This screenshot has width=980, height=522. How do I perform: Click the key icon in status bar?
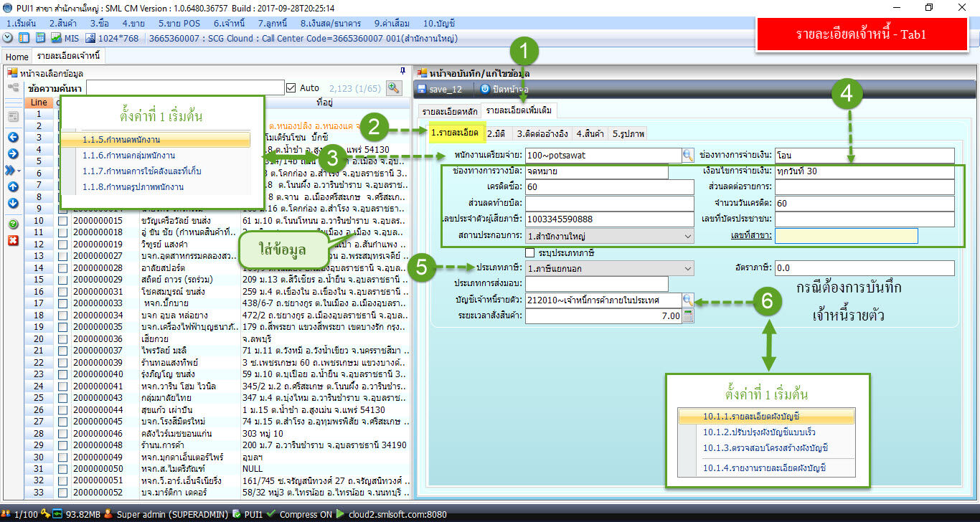[x=45, y=514]
